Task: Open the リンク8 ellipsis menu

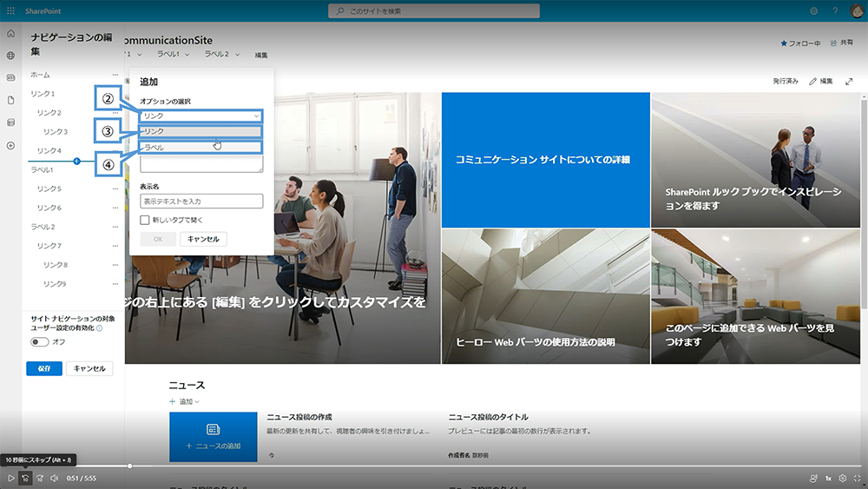Action: (115, 265)
